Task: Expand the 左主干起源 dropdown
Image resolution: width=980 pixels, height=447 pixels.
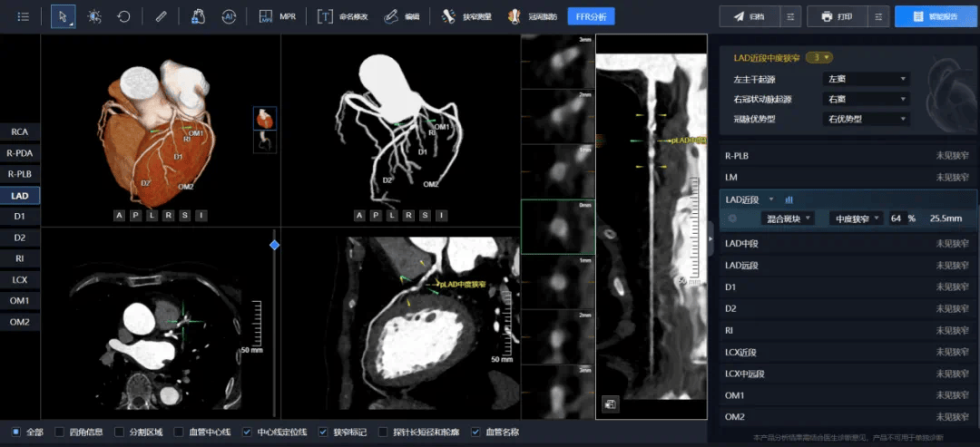Action: 866,79
